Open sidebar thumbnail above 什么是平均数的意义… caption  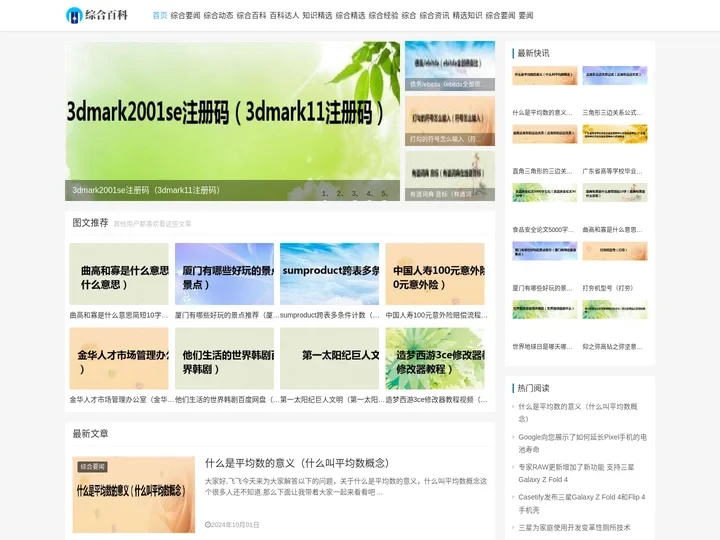tap(545, 75)
